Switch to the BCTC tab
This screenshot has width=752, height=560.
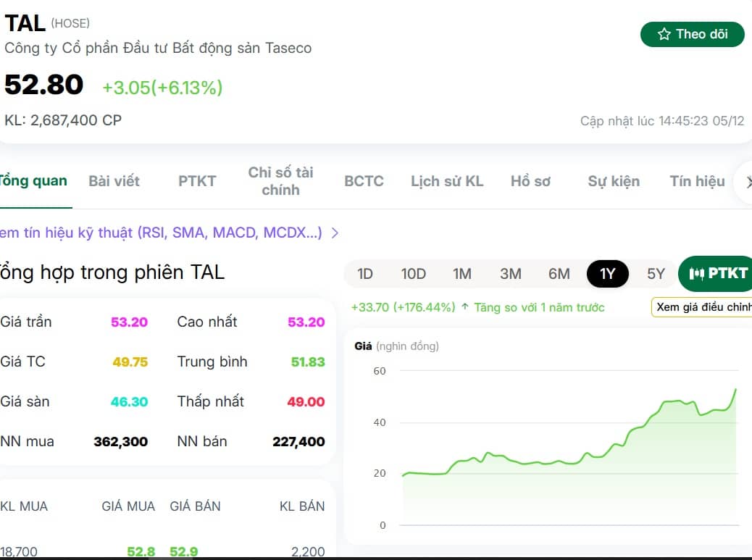coord(364,182)
